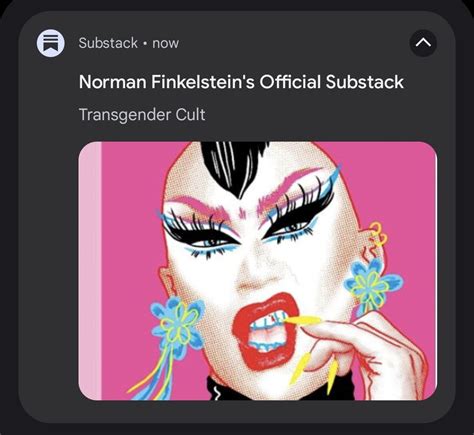Click the yellow fingernail touching the teeth
The height and width of the screenshot is (435, 474).
303,320
